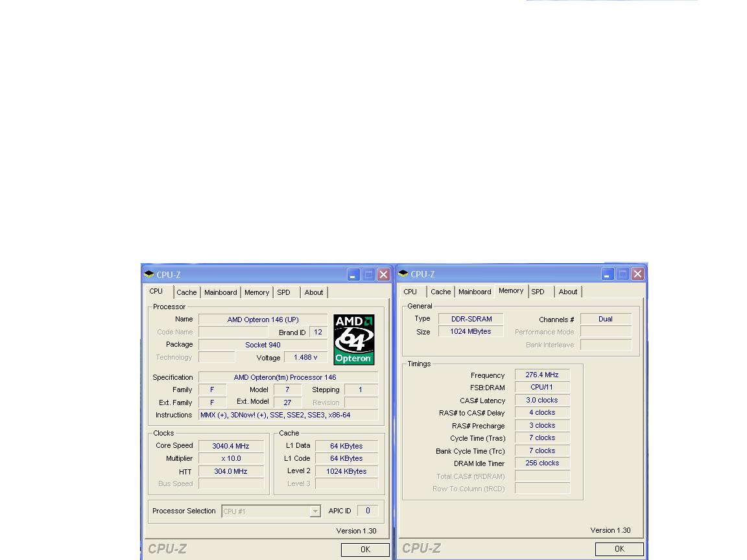Click Bank Cycle Time (Trc) value 7 clocks
The image size is (747, 560).
pyautogui.click(x=542, y=450)
